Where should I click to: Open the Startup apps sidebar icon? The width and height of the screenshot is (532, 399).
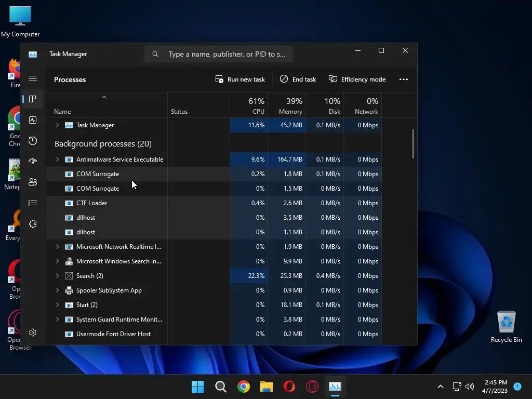(x=33, y=162)
